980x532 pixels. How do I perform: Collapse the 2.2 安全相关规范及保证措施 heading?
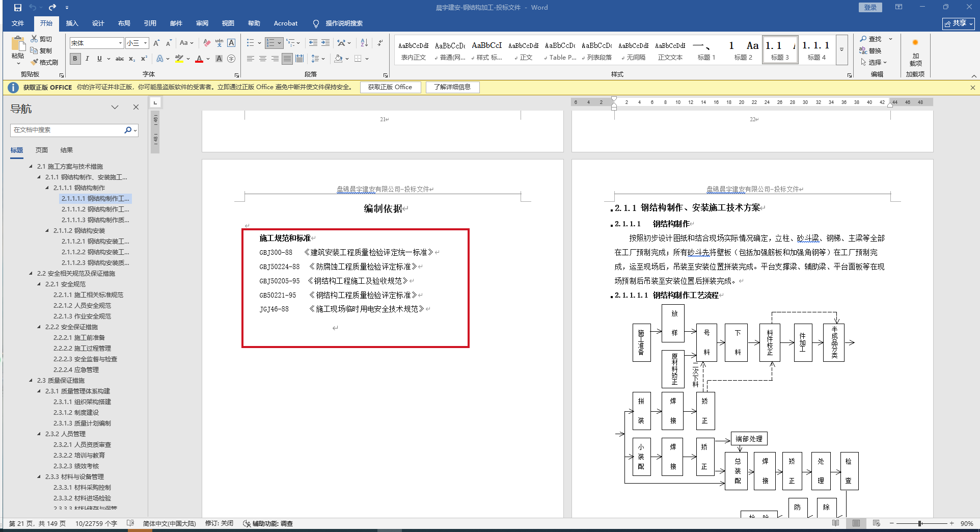pos(31,274)
